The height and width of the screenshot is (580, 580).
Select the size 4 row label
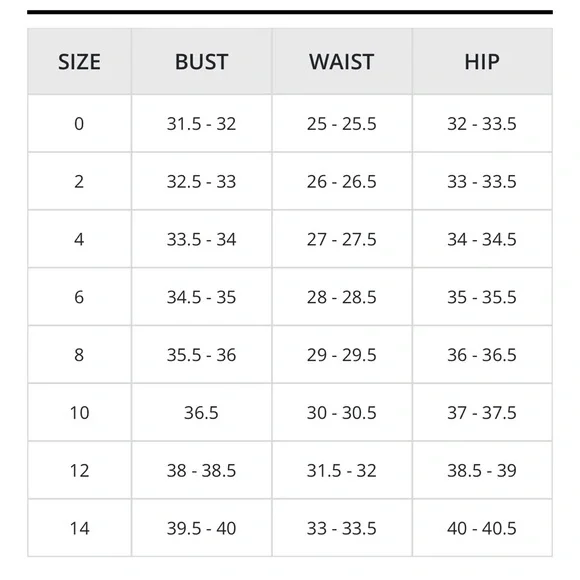(79, 239)
